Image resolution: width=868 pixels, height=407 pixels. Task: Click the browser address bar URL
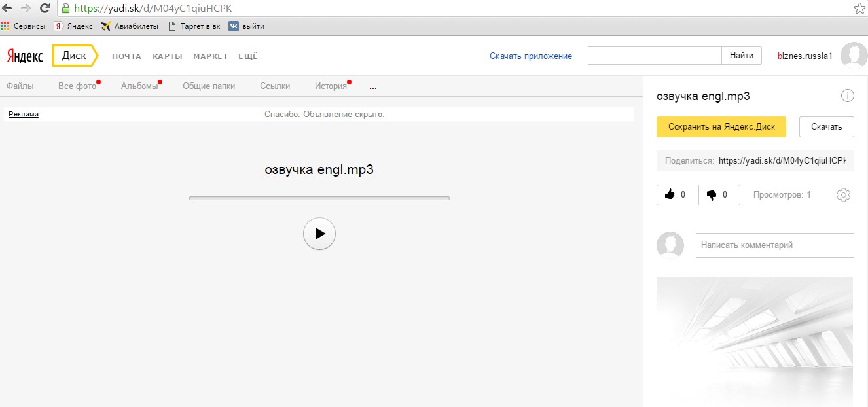pos(153,9)
